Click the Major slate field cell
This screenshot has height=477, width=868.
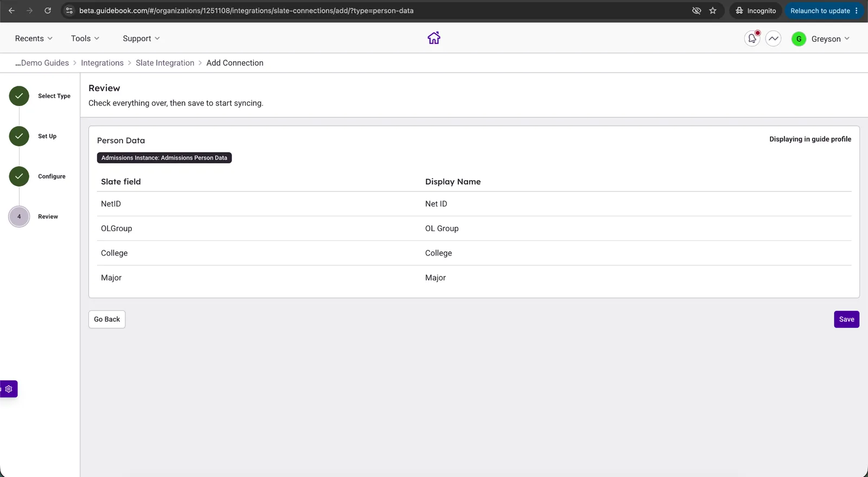(111, 278)
